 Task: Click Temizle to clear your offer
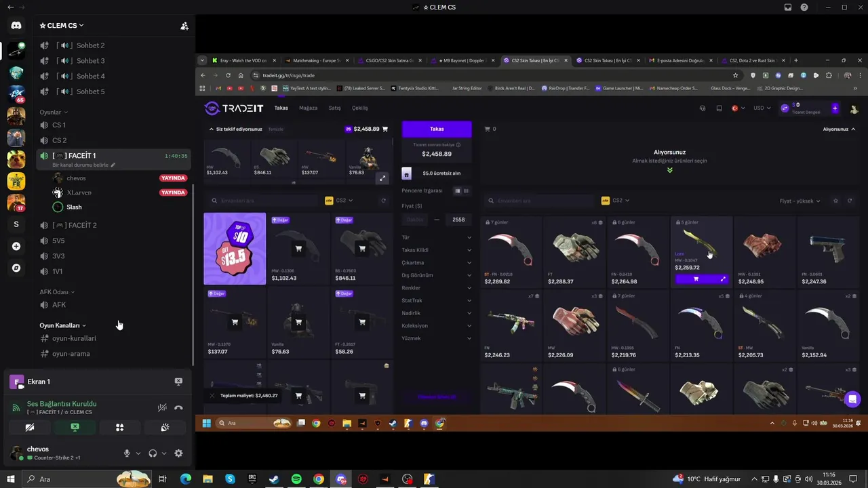pos(275,129)
